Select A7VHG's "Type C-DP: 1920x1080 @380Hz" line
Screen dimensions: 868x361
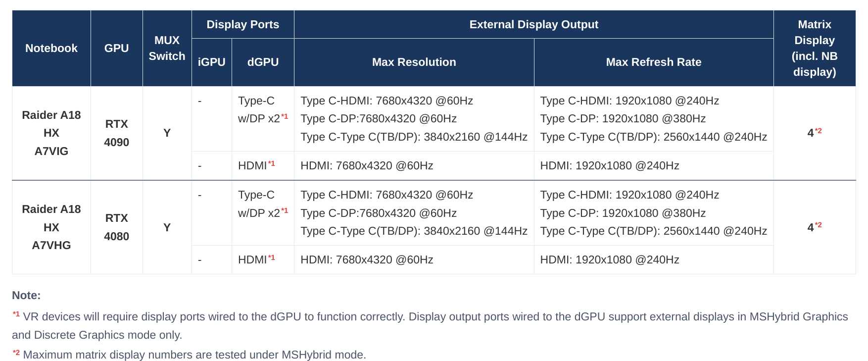(623, 213)
